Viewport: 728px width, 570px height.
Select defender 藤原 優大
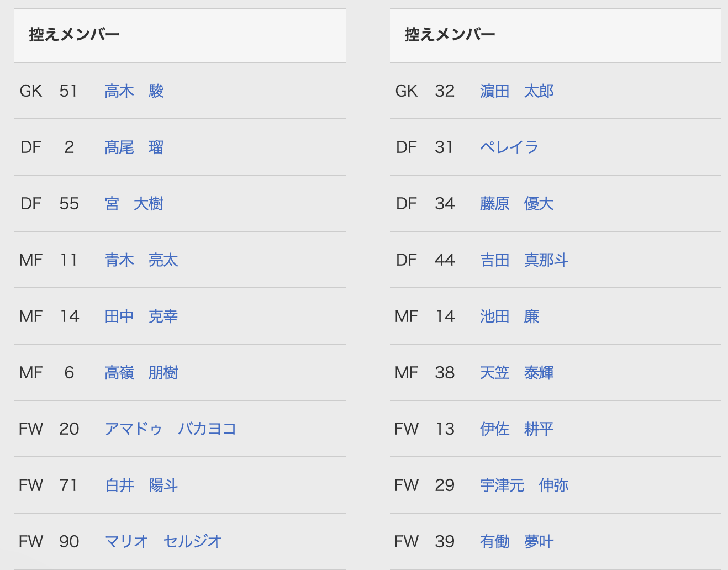(x=517, y=204)
